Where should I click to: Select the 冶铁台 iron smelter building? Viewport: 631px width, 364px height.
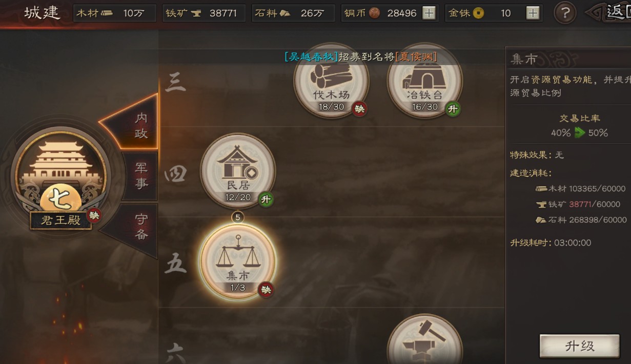coord(425,81)
